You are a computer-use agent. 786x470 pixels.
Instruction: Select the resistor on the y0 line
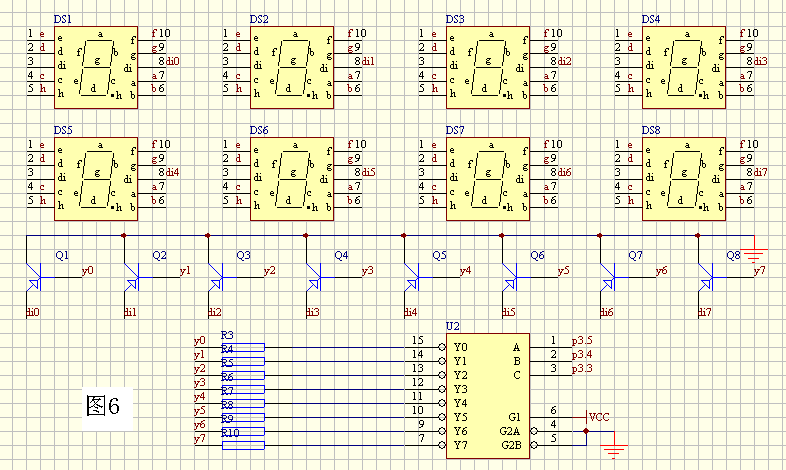click(x=243, y=347)
